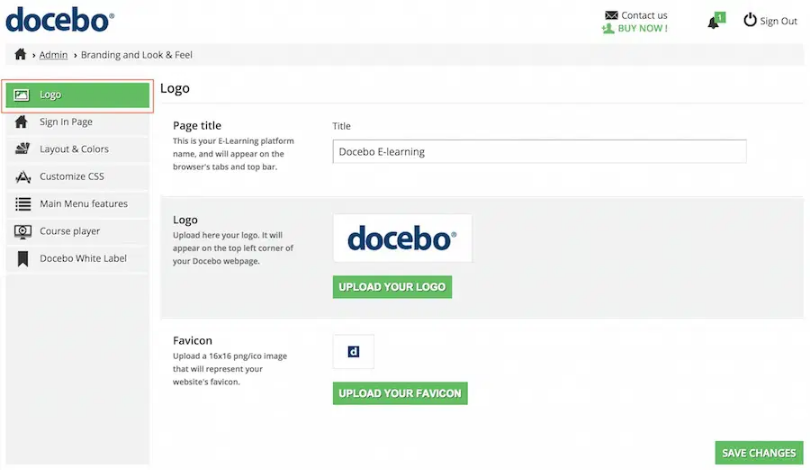810x470 pixels.
Task: Click the Sign In Page house icon
Action: 21,122
